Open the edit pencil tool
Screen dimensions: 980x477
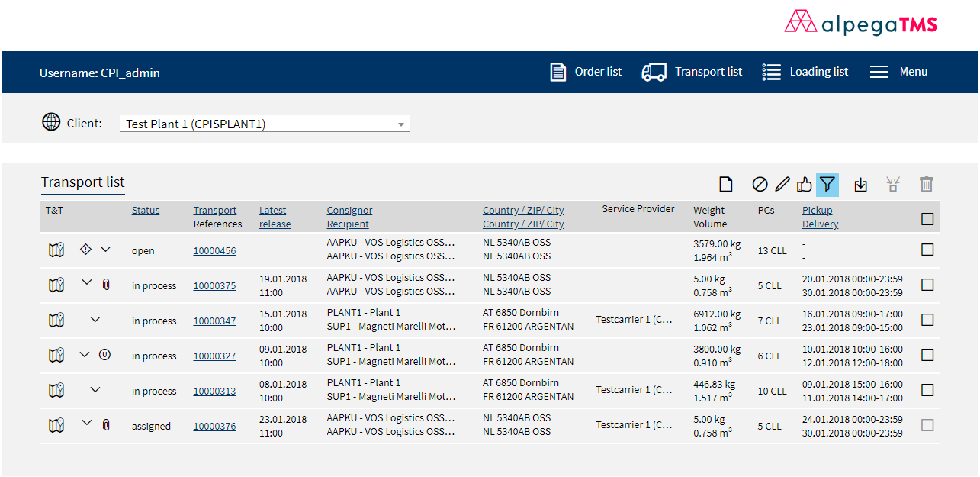[x=782, y=184]
